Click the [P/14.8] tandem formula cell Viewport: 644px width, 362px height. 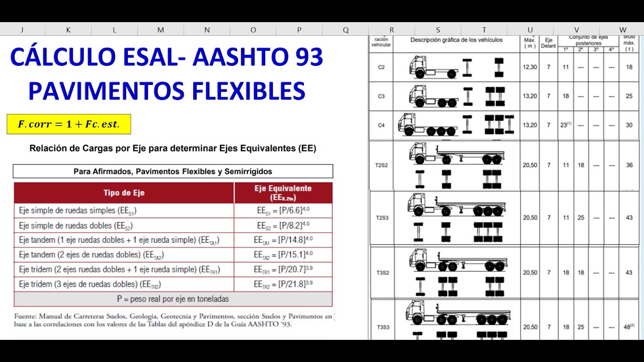pyautogui.click(x=283, y=240)
